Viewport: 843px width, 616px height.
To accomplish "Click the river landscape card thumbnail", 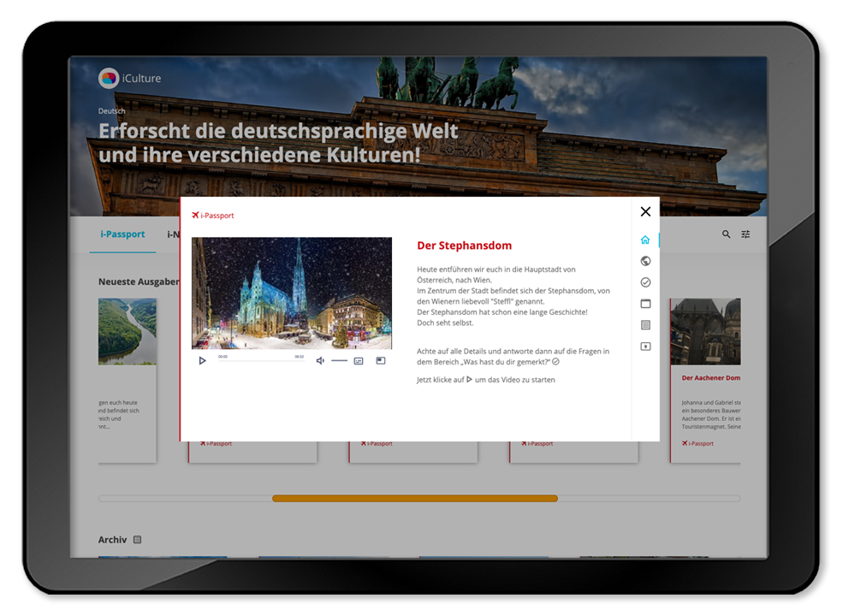I will (x=128, y=332).
